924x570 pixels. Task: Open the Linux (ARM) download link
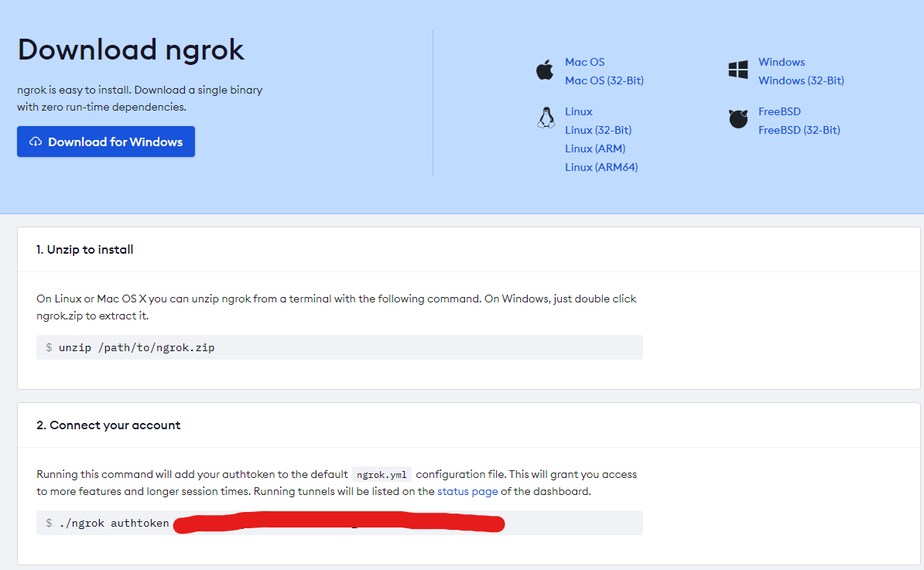[x=595, y=148]
